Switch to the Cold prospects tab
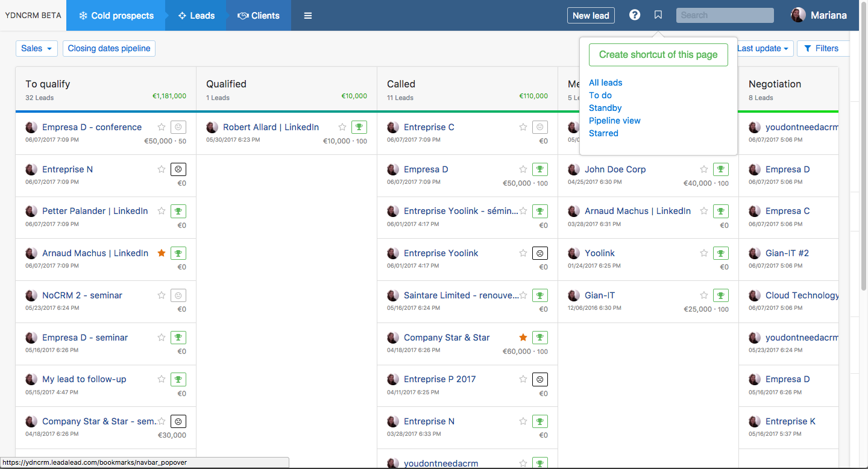The image size is (868, 469). pos(116,16)
